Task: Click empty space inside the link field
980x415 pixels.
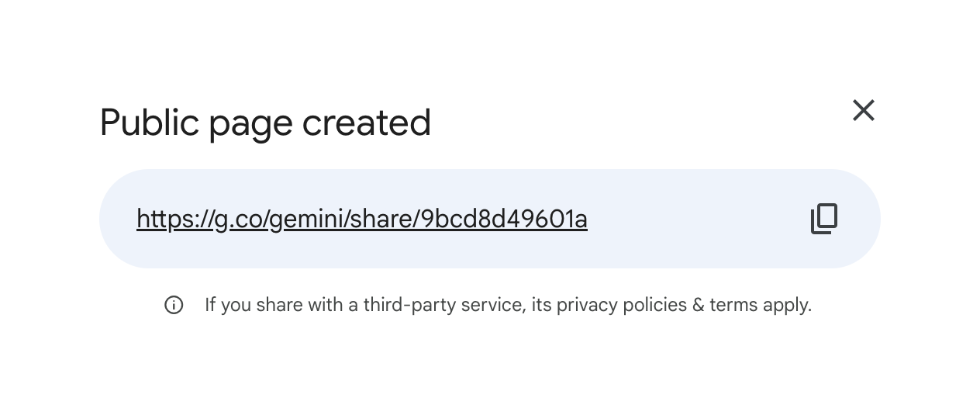Action: click(698, 219)
